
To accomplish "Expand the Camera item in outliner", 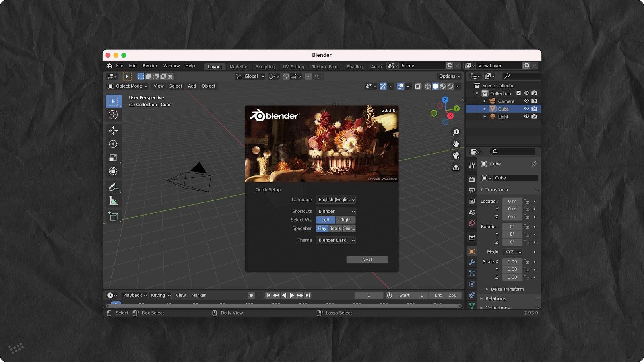I will (x=485, y=101).
